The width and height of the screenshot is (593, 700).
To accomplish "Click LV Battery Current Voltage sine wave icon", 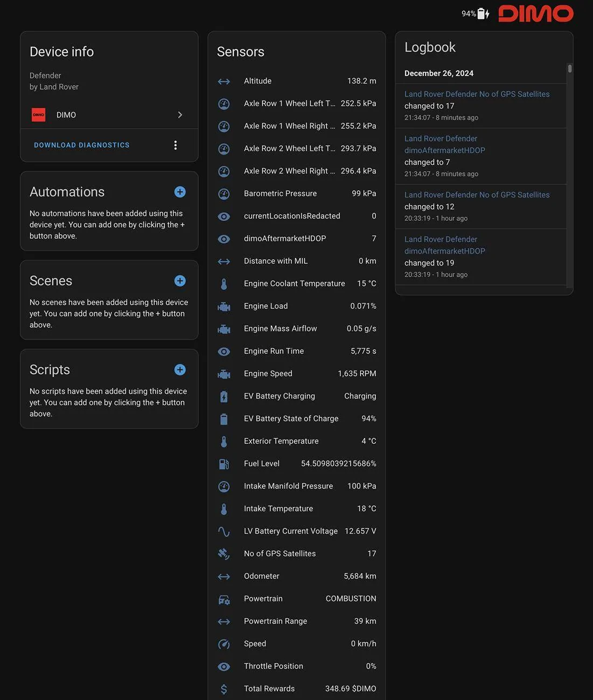I will tap(224, 531).
